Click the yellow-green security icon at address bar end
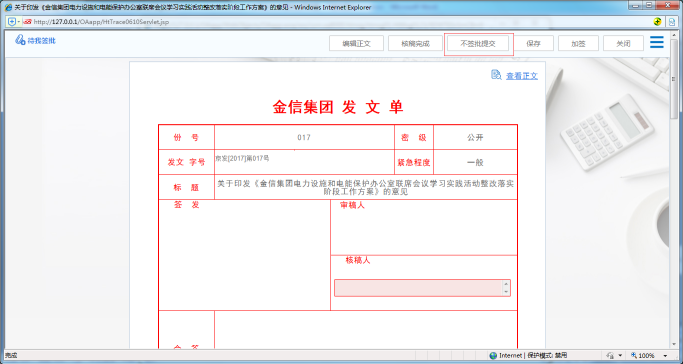This screenshot has height=364, width=683. click(x=658, y=22)
